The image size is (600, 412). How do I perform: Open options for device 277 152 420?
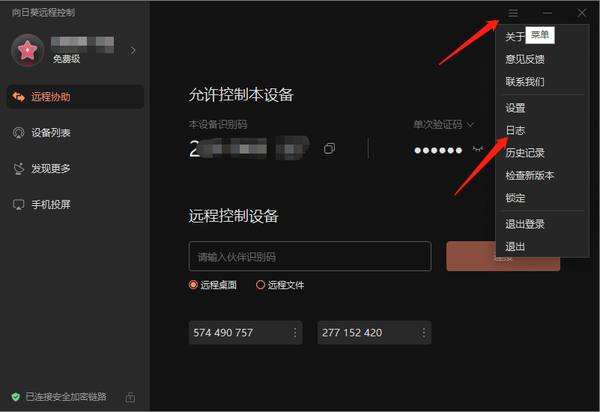(x=424, y=332)
